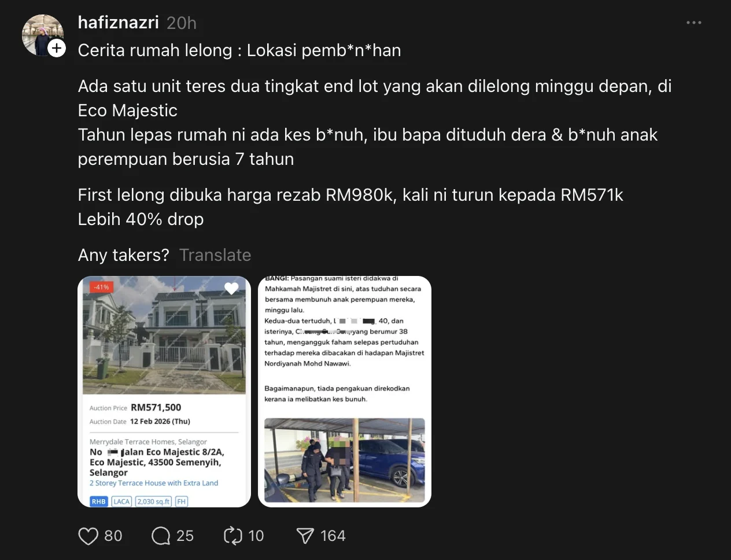This screenshot has width=731, height=560.
Task: Click the 2,030 sq.ft tag
Action: [x=154, y=502]
